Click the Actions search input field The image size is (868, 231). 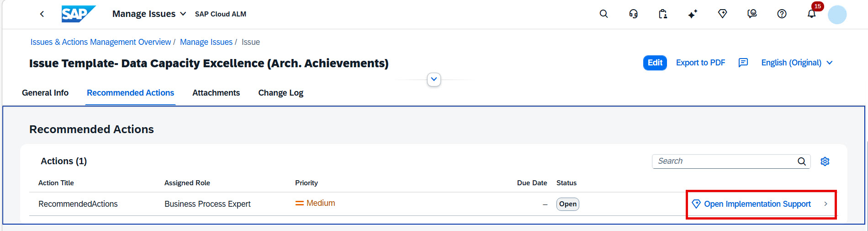pyautogui.click(x=726, y=161)
